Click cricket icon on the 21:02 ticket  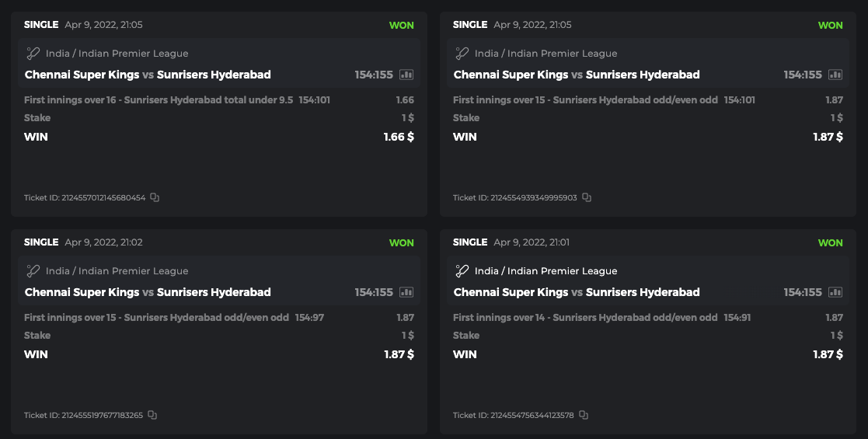[33, 271]
